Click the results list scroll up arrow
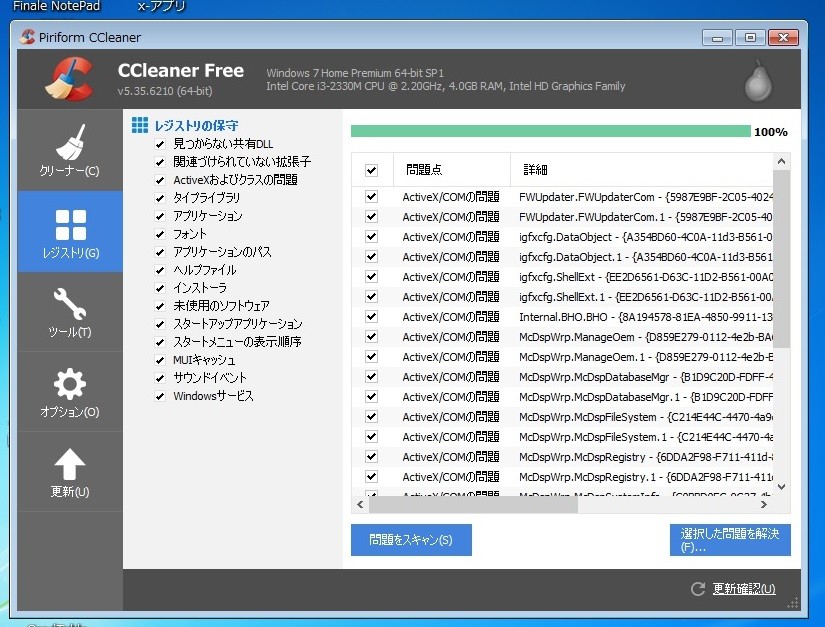Image resolution: width=825 pixels, height=627 pixels. click(781, 161)
